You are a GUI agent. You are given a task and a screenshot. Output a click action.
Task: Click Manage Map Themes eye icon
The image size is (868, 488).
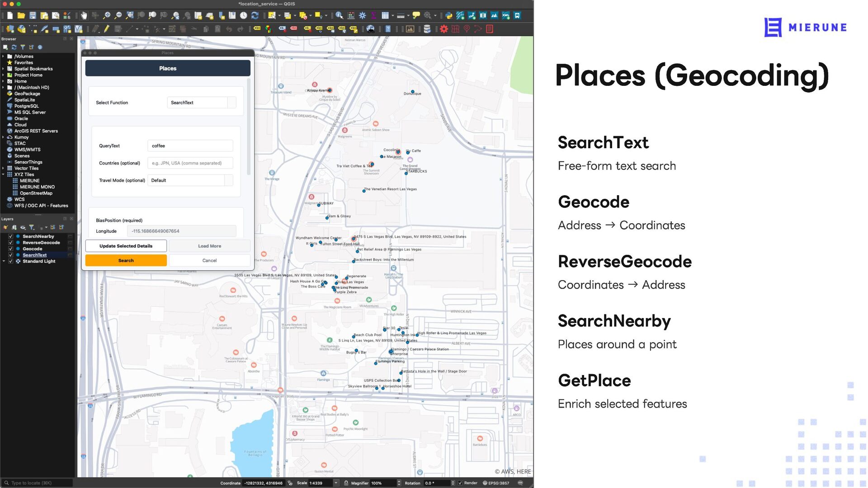pyautogui.click(x=23, y=227)
